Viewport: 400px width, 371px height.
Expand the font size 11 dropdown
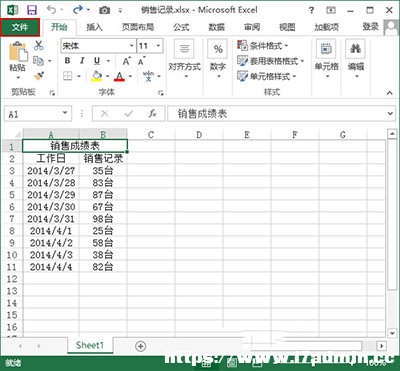[158, 46]
